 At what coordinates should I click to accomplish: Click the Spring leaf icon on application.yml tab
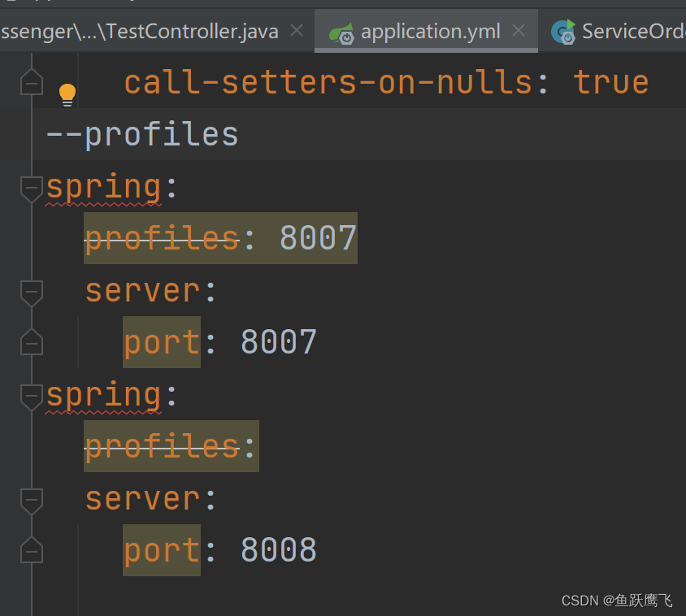pos(341,31)
